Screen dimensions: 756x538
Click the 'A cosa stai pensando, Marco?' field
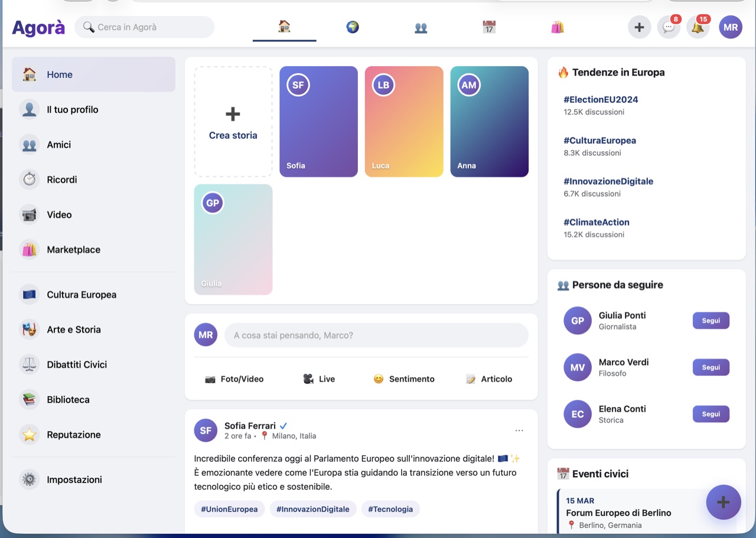(x=376, y=335)
